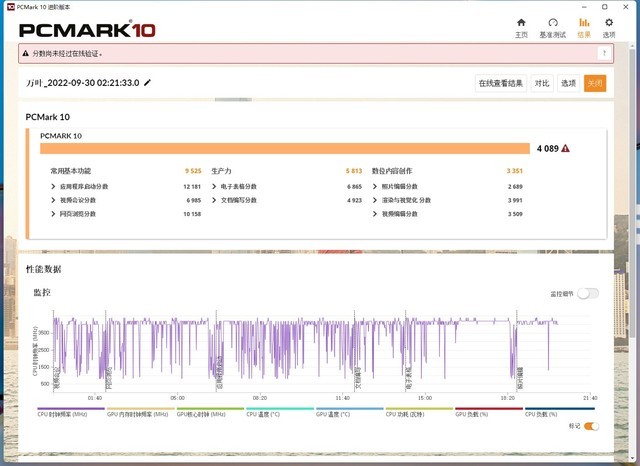Click View result online (在线查看结果) button

click(x=501, y=83)
